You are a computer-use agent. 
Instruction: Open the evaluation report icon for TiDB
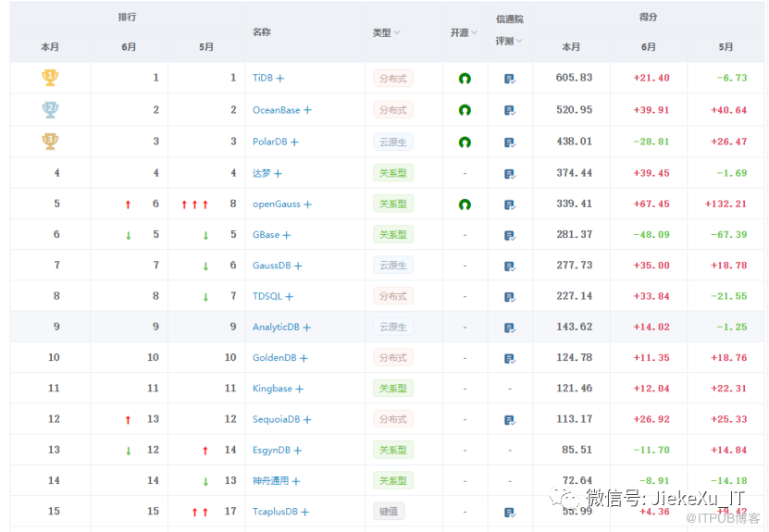tap(510, 79)
